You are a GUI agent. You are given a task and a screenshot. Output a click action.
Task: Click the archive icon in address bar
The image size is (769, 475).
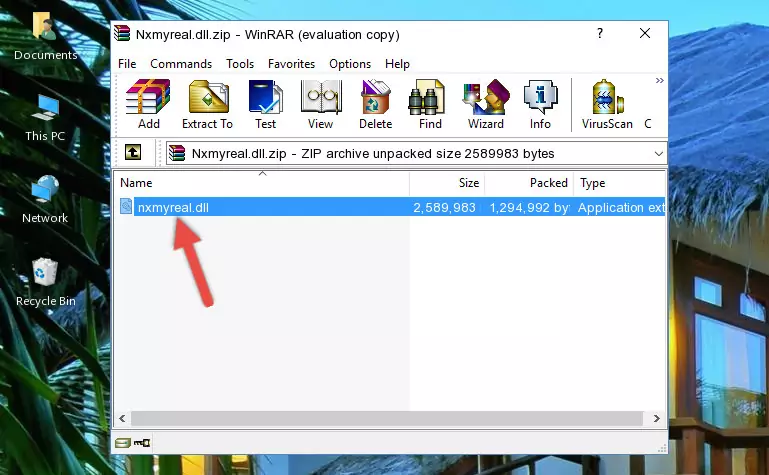[x=177, y=153]
